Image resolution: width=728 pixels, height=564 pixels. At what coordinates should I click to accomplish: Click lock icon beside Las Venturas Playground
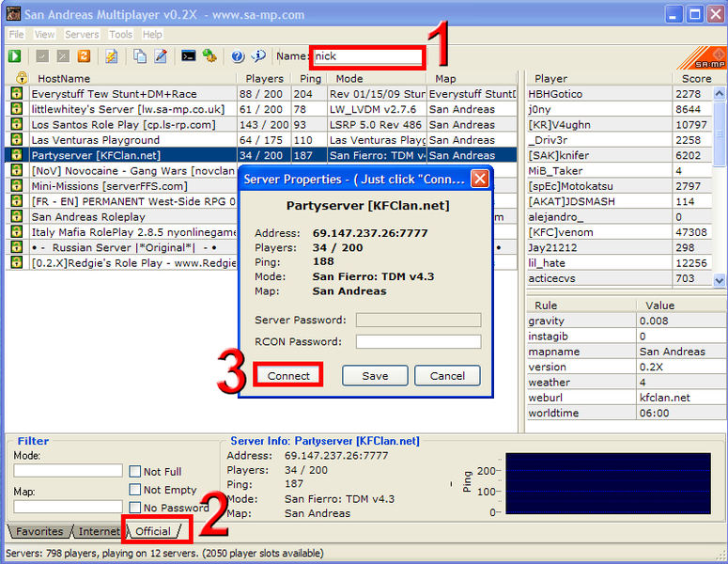17,139
